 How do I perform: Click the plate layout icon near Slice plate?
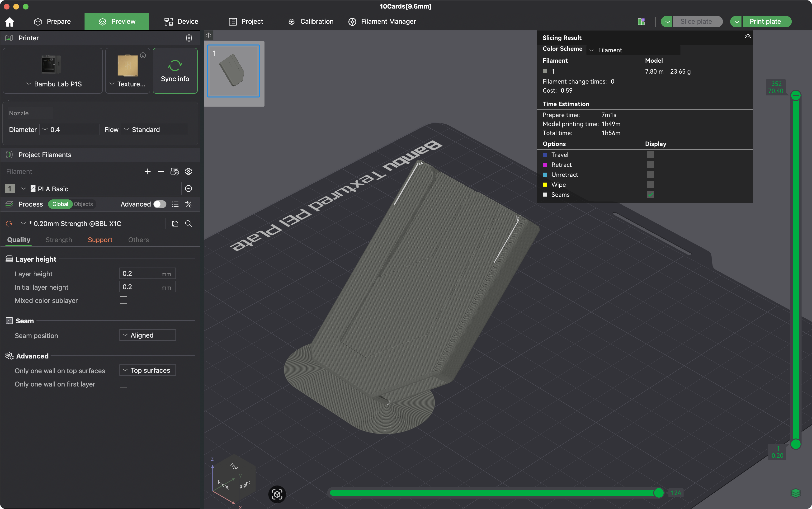tap(641, 22)
